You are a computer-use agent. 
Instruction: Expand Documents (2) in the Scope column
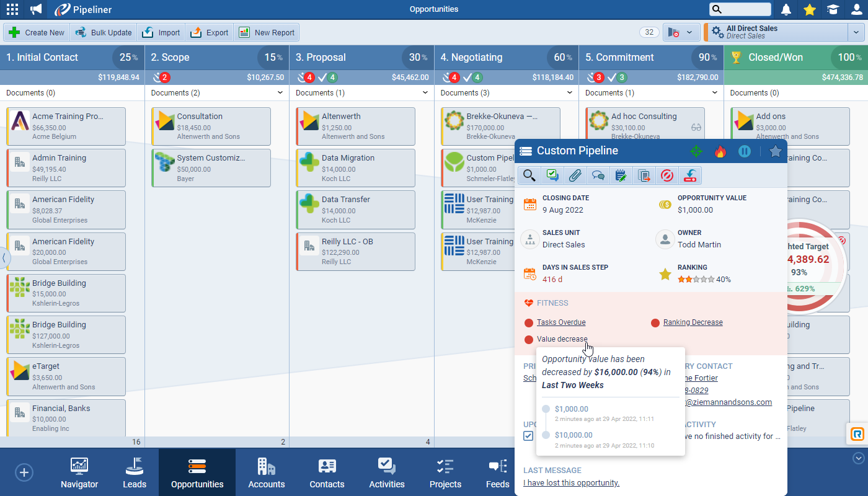280,93
